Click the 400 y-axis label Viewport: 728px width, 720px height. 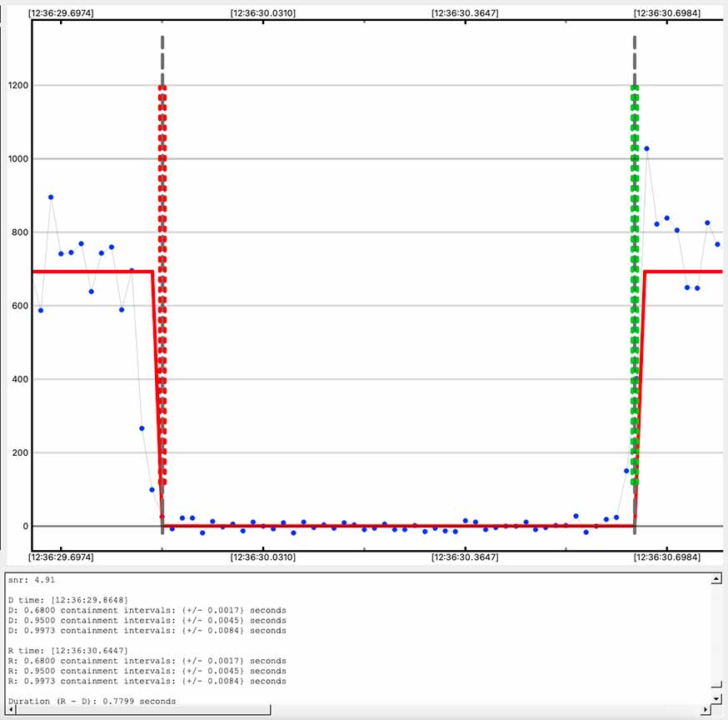pos(20,379)
